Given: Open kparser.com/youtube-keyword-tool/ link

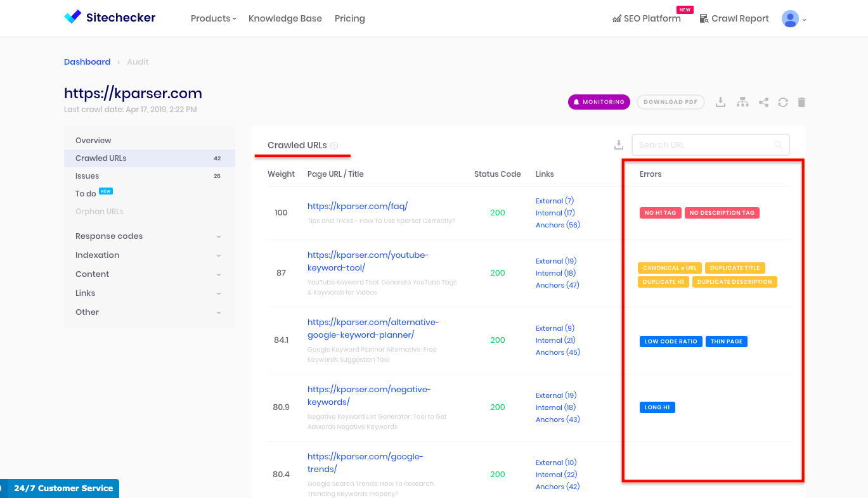Looking at the screenshot, I should pyautogui.click(x=368, y=261).
